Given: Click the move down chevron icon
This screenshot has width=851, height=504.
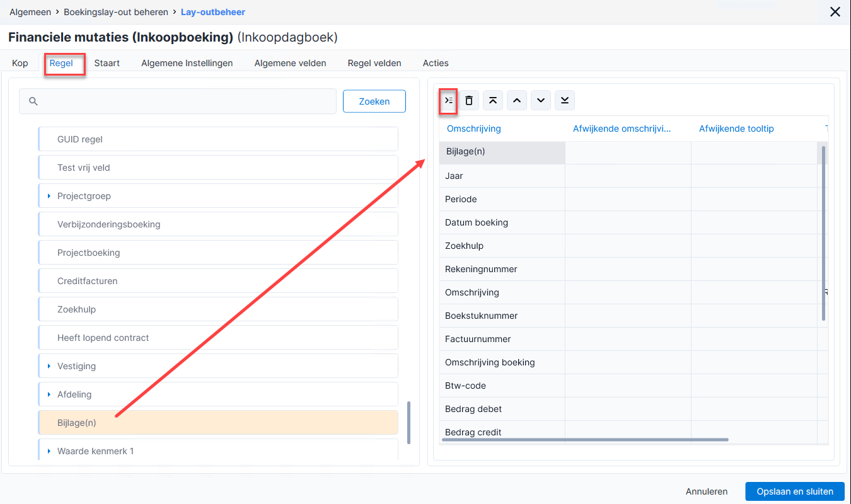Looking at the screenshot, I should coord(541,101).
